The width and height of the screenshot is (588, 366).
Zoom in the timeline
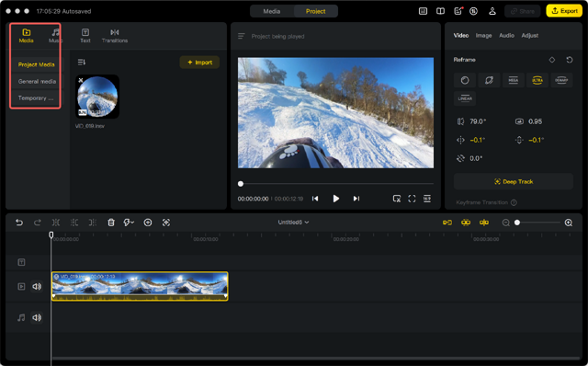569,223
